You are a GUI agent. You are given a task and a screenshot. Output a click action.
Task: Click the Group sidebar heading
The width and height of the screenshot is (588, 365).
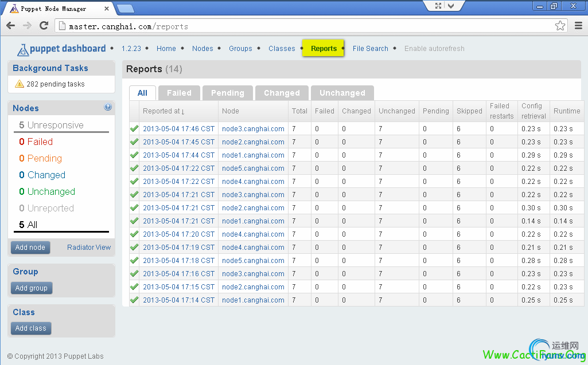[25, 272]
